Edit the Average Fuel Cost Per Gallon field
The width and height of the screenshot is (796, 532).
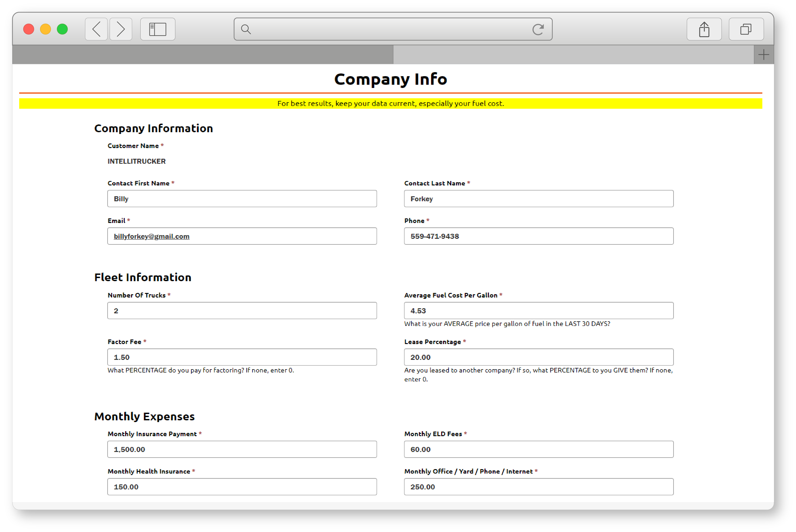pos(538,311)
